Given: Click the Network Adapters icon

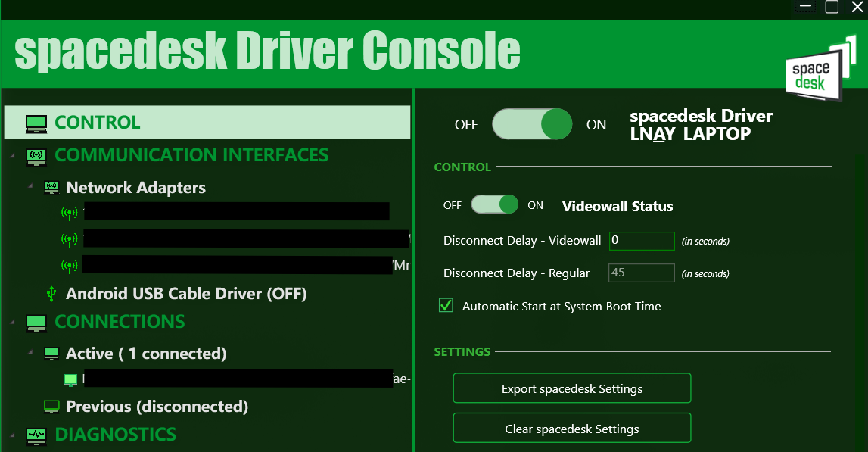Looking at the screenshot, I should coord(51,188).
